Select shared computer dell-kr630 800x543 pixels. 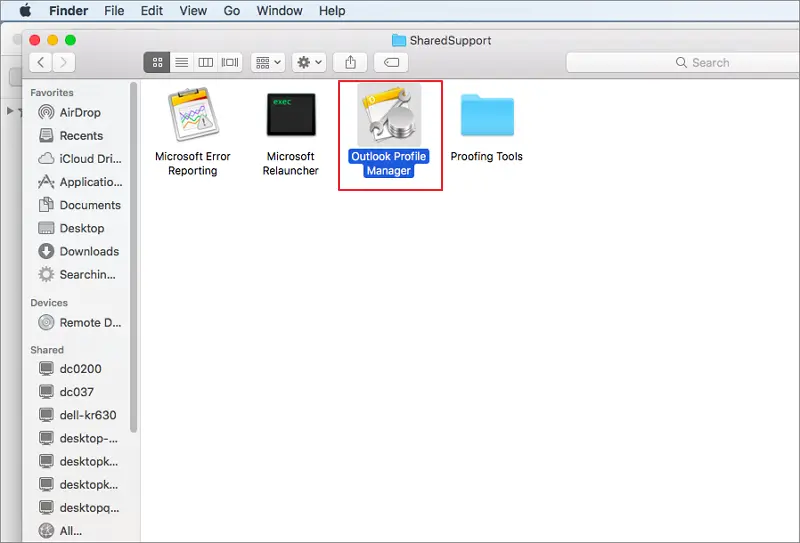coord(80,415)
